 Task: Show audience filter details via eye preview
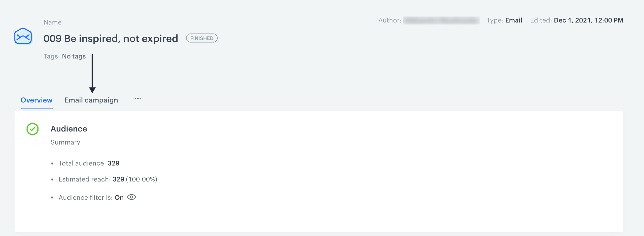coord(132,197)
